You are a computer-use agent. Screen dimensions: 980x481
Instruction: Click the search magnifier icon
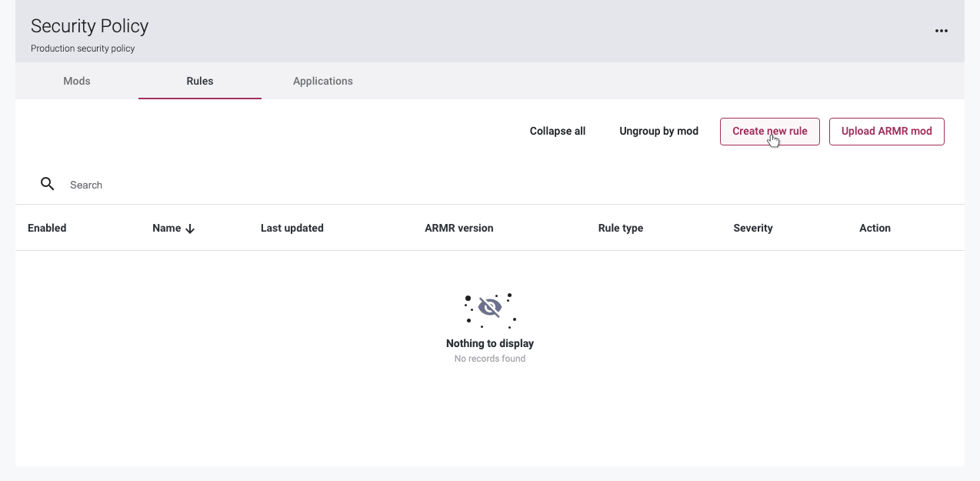click(x=48, y=184)
